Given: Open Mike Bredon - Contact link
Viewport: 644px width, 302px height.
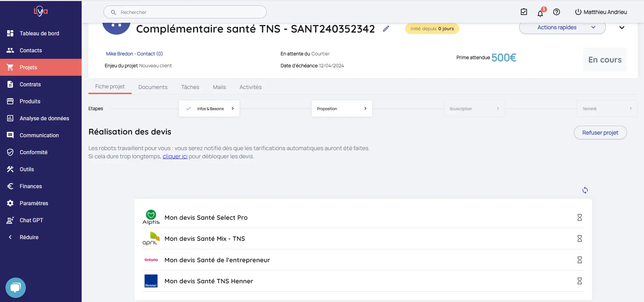Looking at the screenshot, I should 134,54.
